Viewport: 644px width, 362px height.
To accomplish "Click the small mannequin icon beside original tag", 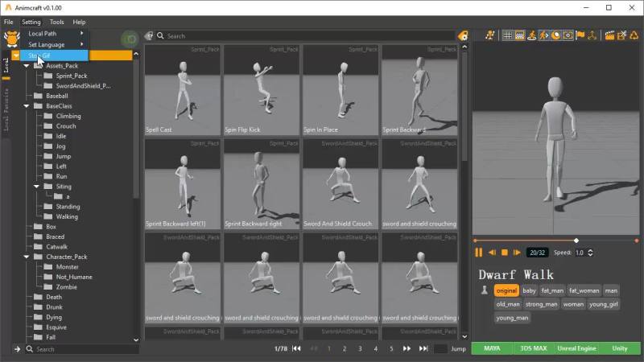I will (485, 290).
